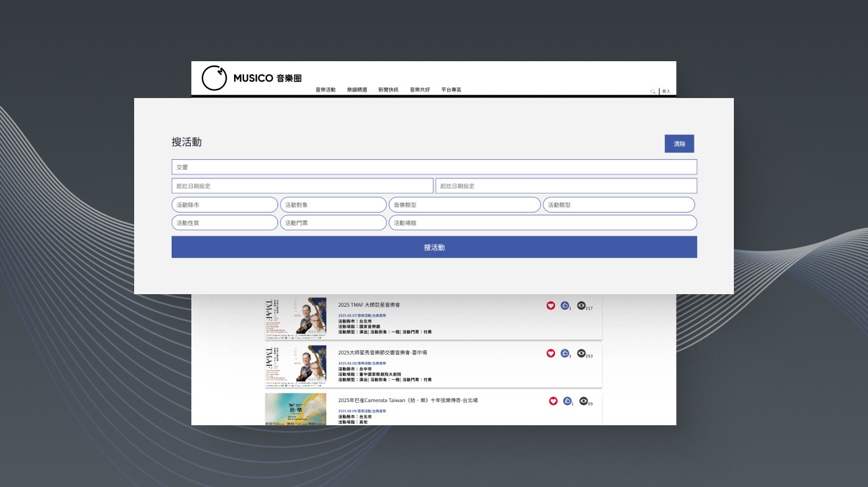The image size is (868, 487).
Task: Click the MUSICO 音樂圈 site title
Action: tap(268, 78)
